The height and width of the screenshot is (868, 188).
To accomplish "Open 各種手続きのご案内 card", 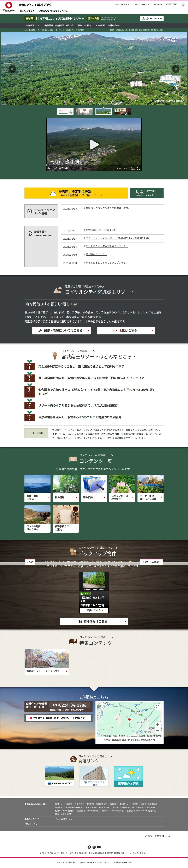I will (x=66, y=519).
